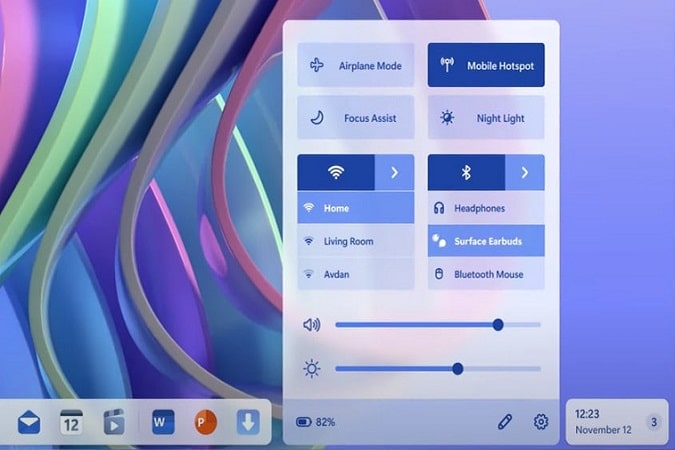The width and height of the screenshot is (675, 450).
Task: Toggle Airplane Mode on
Action: [x=356, y=65]
